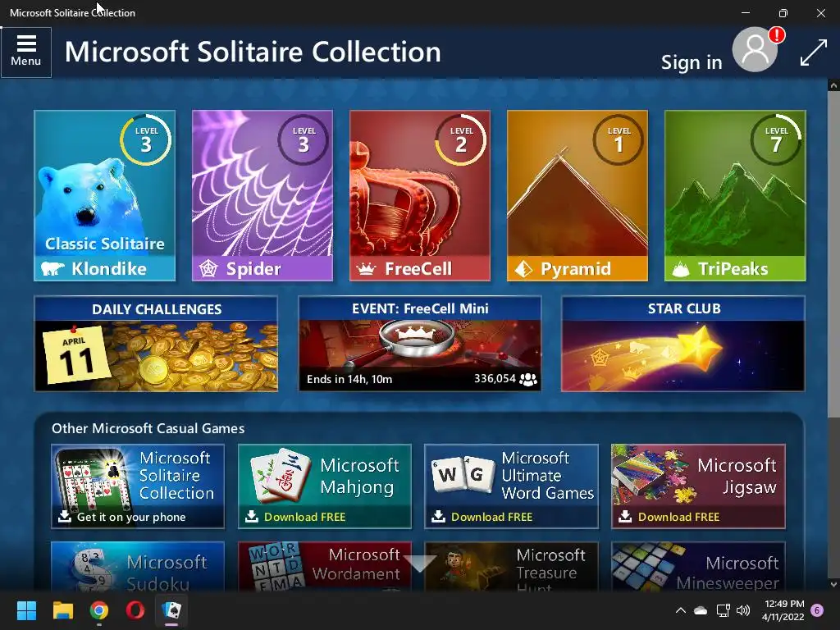Open the Windows Start button

(x=26, y=610)
